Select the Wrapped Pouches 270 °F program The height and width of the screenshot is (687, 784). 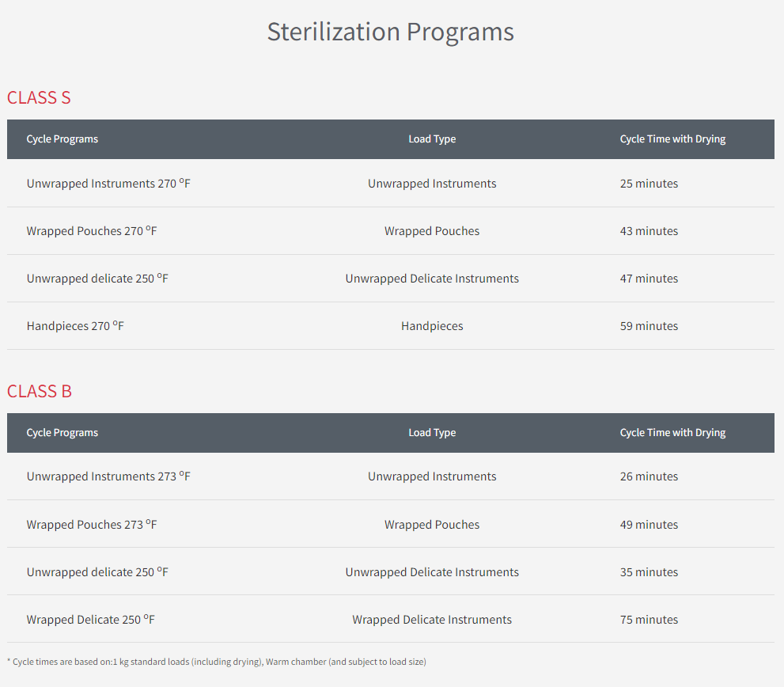tap(92, 231)
